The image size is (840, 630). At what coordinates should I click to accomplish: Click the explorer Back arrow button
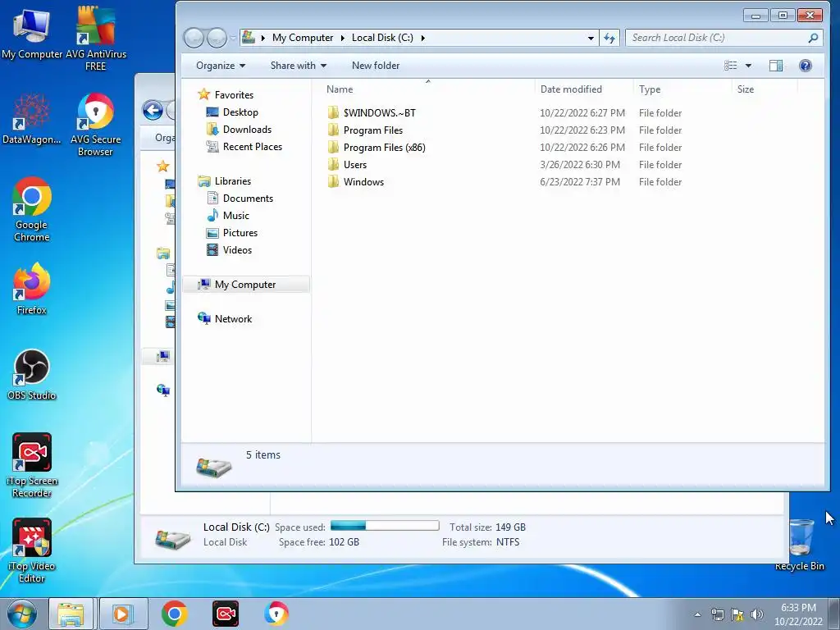tap(194, 38)
